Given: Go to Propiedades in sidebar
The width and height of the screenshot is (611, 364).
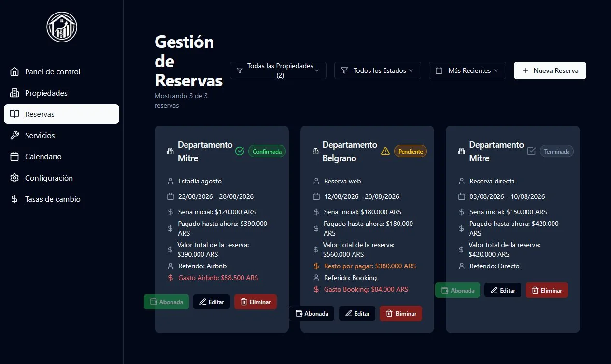Looking at the screenshot, I should [61, 93].
